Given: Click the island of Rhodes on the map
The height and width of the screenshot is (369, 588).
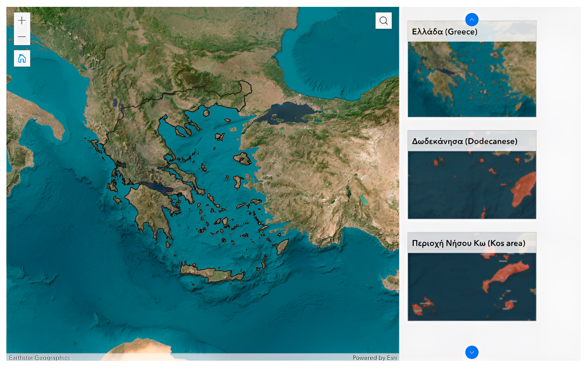Looking at the screenshot, I should 282,247.
